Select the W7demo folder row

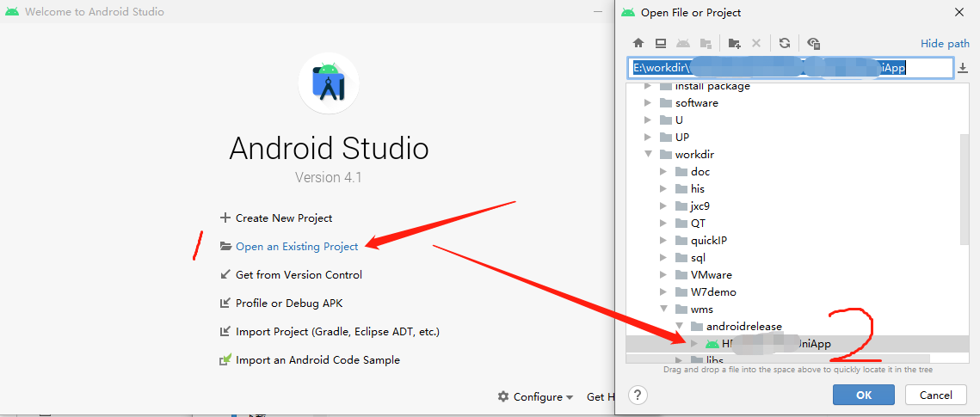(x=793, y=292)
